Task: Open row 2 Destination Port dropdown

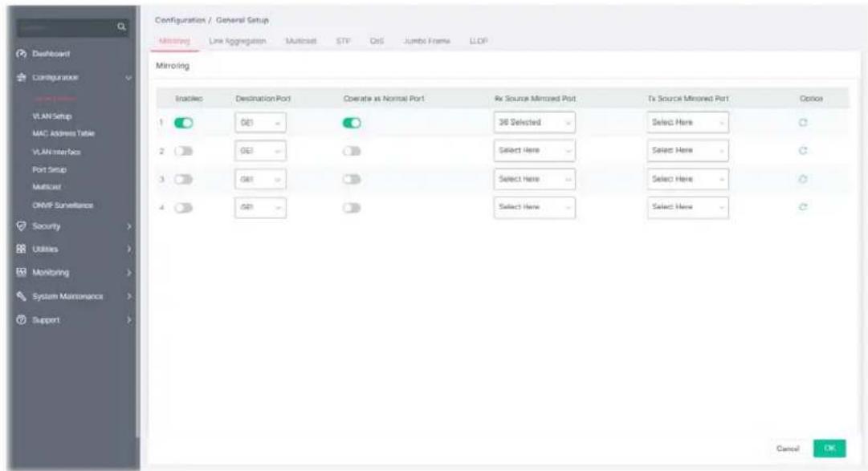Action: click(x=260, y=151)
